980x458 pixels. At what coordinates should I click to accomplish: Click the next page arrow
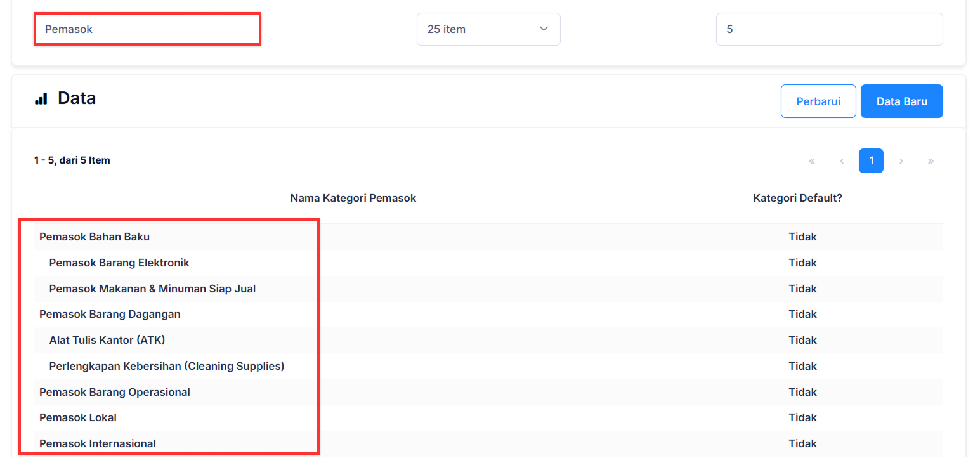pos(901,161)
